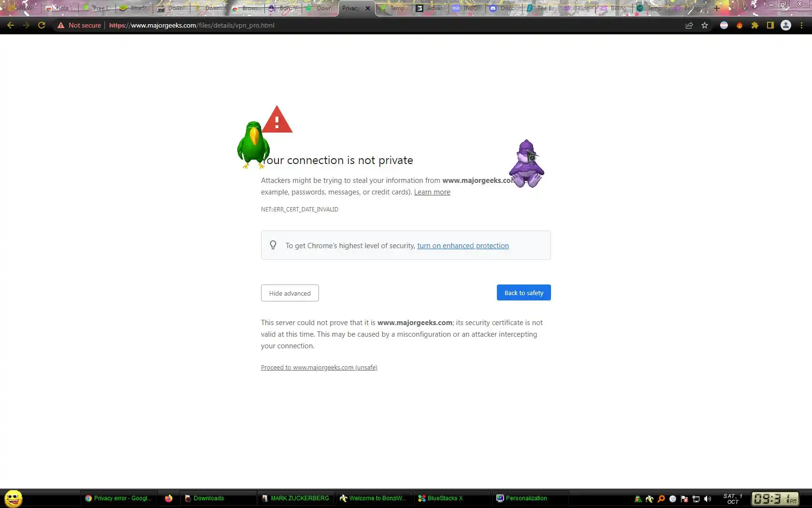Click the yellow bird tray icon
The image size is (812, 508).
[x=650, y=498]
